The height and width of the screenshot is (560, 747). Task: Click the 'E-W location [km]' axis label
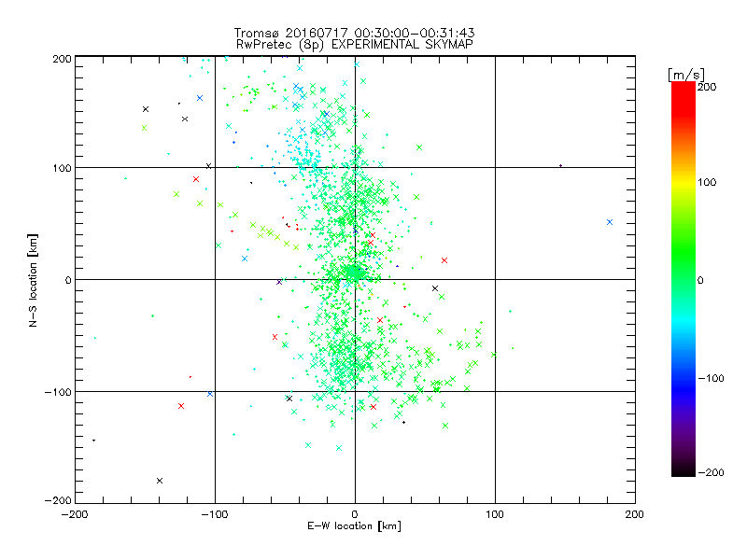(x=354, y=525)
